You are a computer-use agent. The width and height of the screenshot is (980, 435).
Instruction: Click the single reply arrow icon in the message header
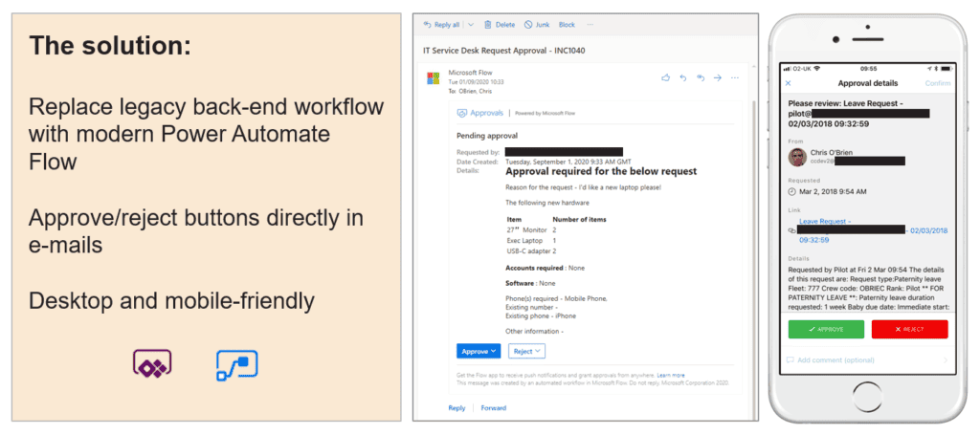[683, 78]
